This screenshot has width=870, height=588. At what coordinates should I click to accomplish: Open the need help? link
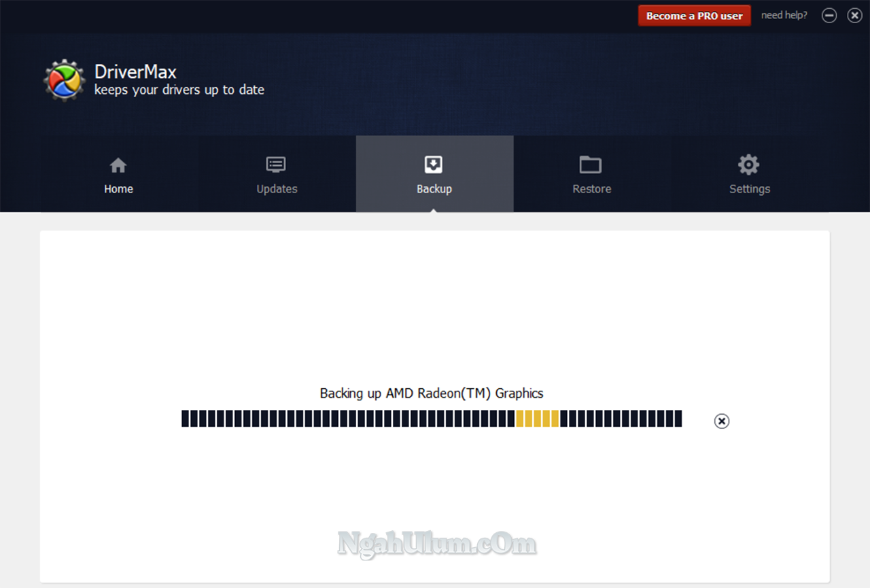(x=784, y=15)
